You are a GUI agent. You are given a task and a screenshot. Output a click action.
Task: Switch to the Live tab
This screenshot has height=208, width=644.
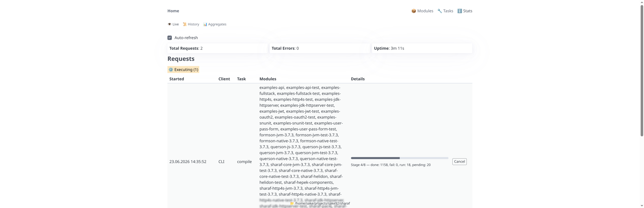coord(173,24)
